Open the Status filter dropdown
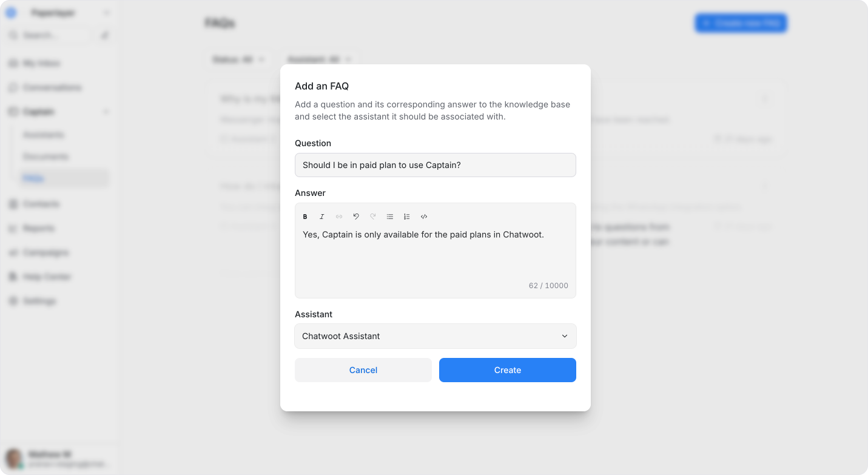Viewport: 868px width, 475px height. (x=238, y=59)
